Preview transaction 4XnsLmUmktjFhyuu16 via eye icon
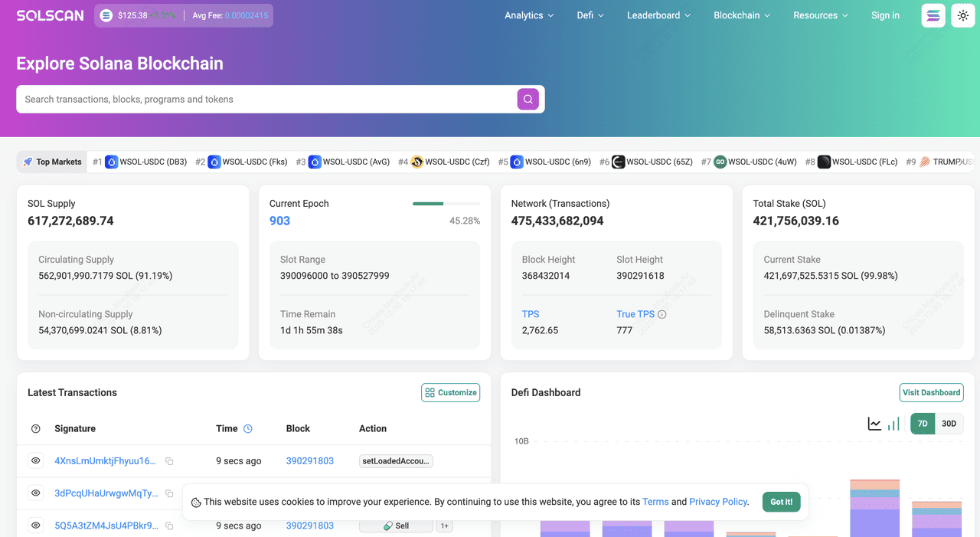This screenshot has height=537, width=980. (x=35, y=460)
